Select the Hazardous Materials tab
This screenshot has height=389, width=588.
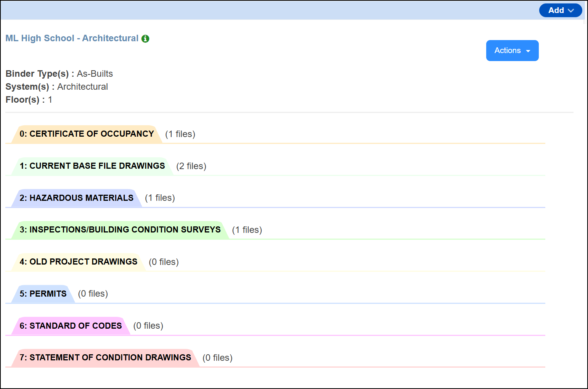click(x=77, y=198)
